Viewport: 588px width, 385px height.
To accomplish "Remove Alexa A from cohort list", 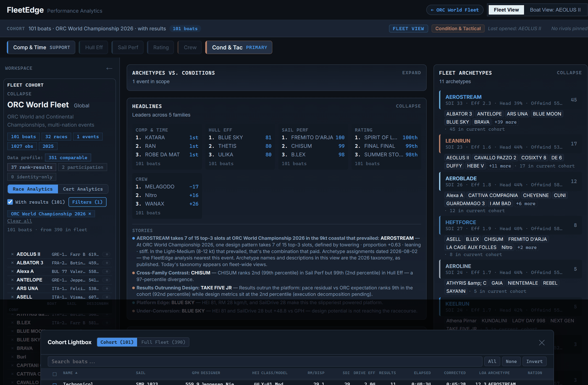I will (x=12, y=272).
